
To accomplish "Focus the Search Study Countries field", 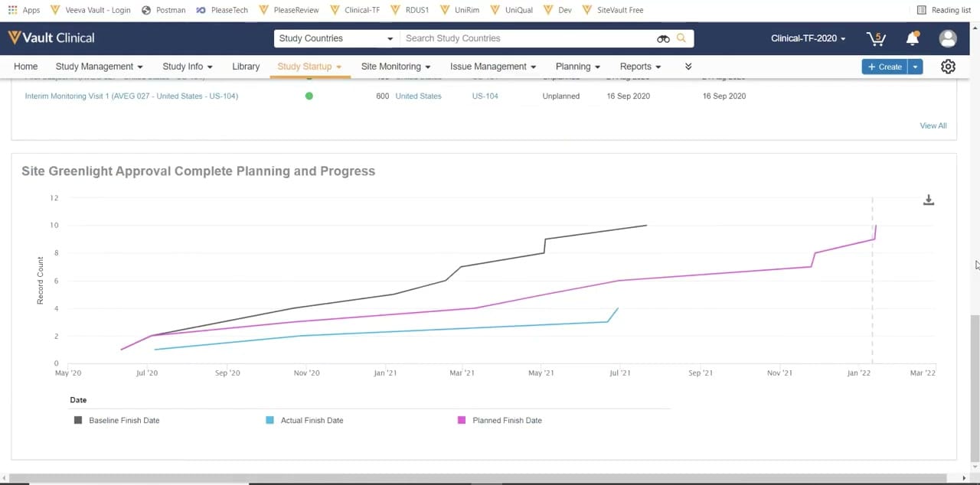I will [528, 38].
